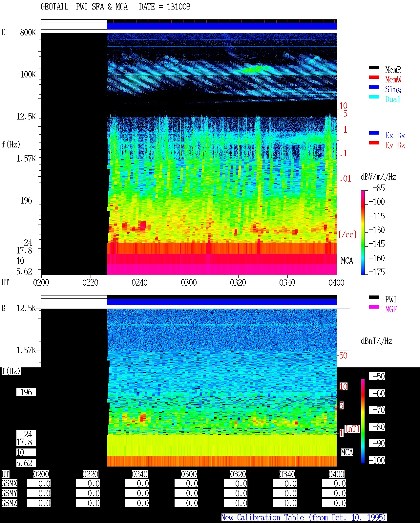Click the New Calibration Table link
The height and width of the screenshot is (523, 420).
(x=304, y=517)
